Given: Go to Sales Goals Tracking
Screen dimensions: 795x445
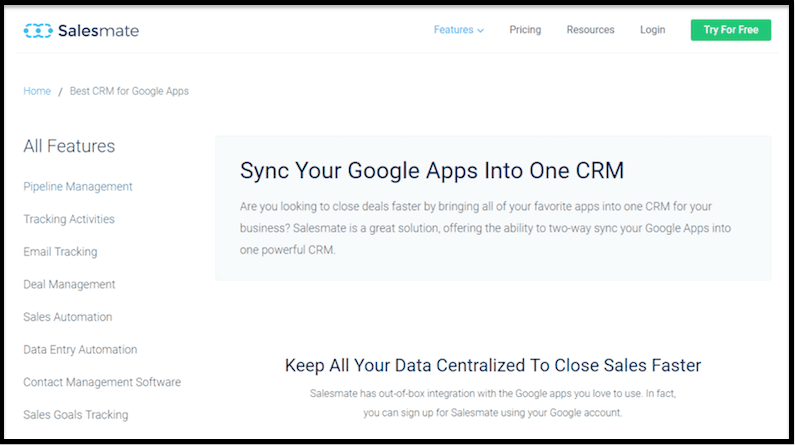Looking at the screenshot, I should pyautogui.click(x=76, y=415).
